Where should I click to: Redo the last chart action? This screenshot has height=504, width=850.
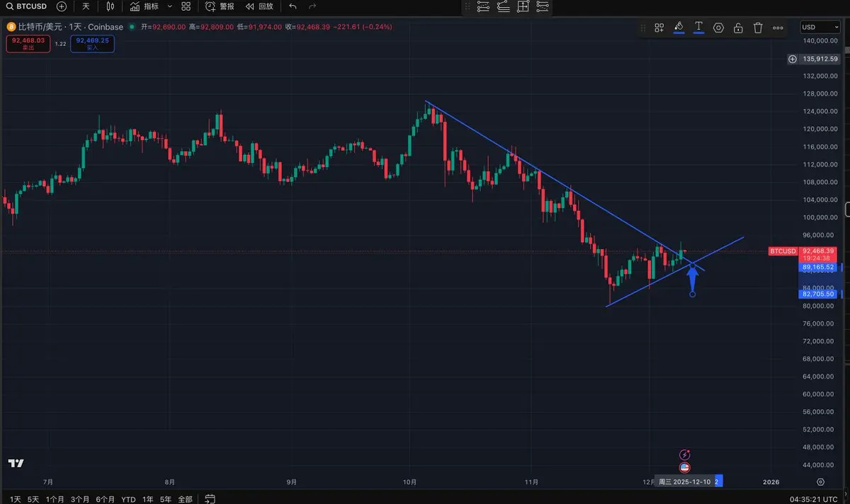click(x=312, y=6)
